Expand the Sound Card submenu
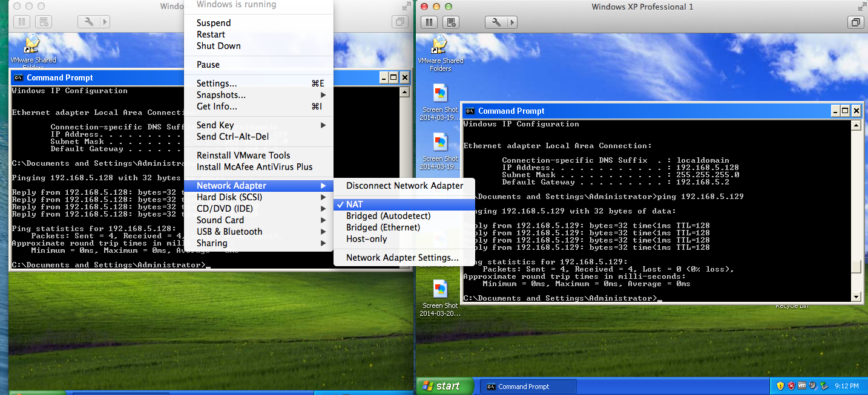868x395 pixels. coord(258,220)
